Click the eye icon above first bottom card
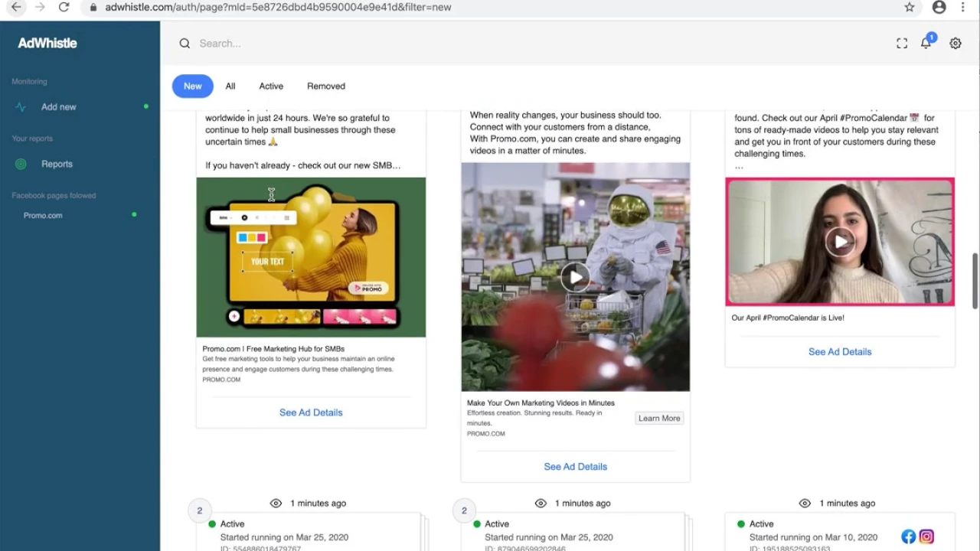Screen dimensions: 980x551 coord(276,503)
